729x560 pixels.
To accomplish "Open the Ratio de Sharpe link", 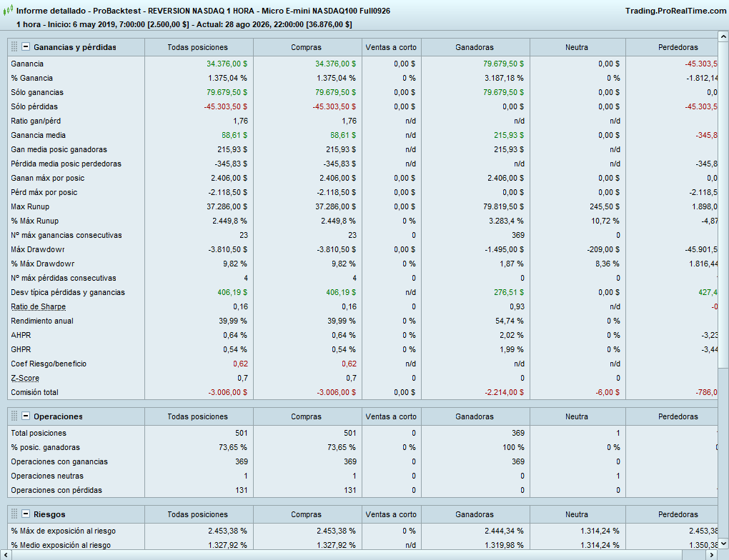I will (38, 306).
